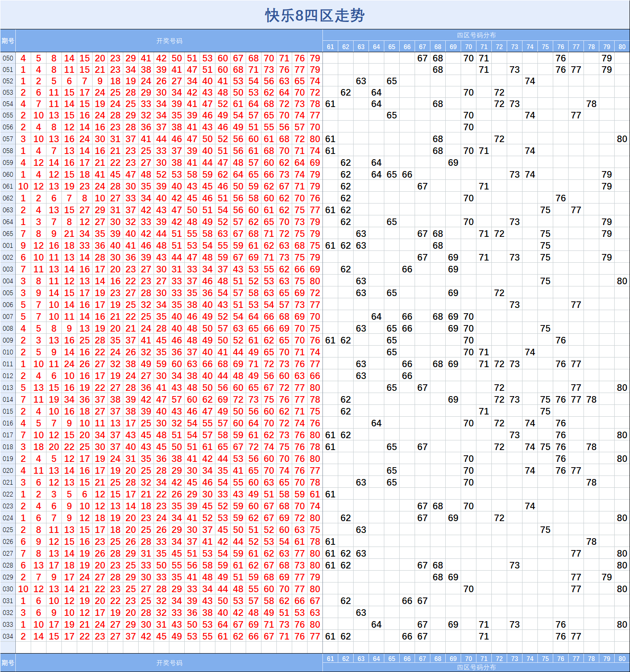Click column header 70 in the top header row
This screenshot has height=672, width=630.
pyautogui.click(x=469, y=47)
